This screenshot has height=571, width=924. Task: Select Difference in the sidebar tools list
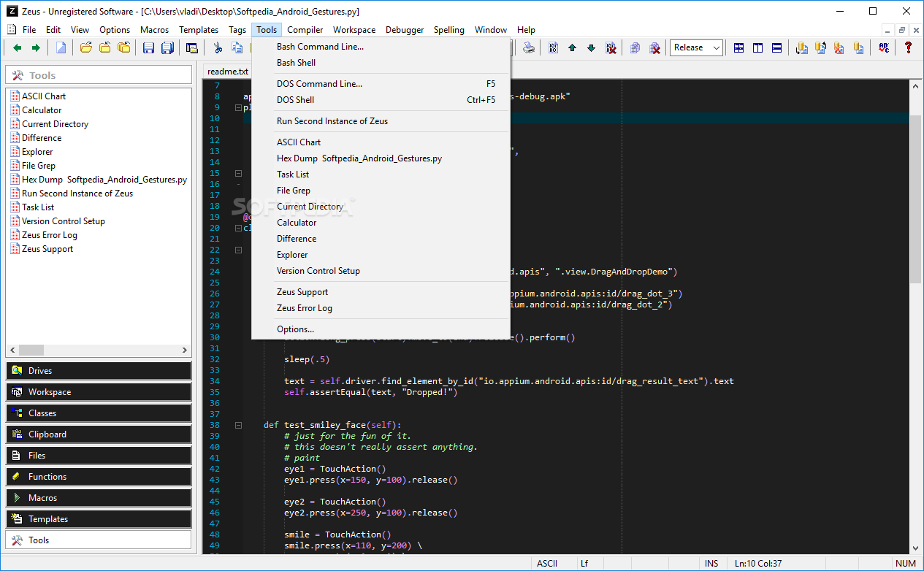click(42, 138)
